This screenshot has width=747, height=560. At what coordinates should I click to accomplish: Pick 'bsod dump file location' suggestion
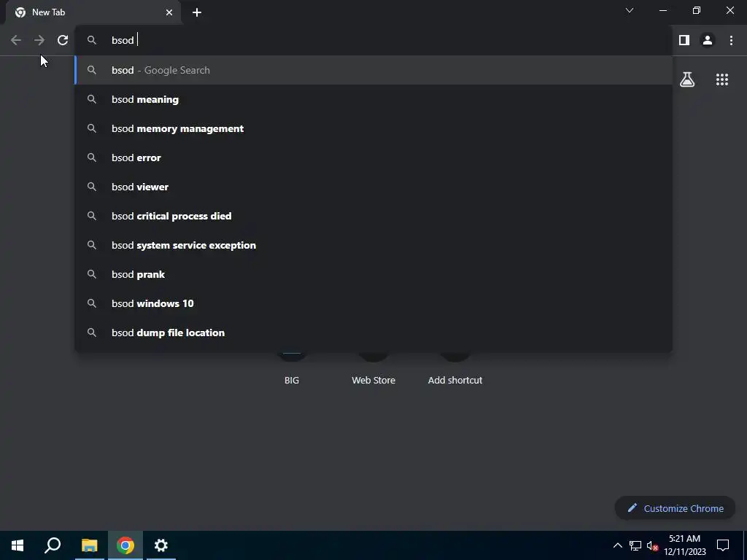click(x=374, y=332)
